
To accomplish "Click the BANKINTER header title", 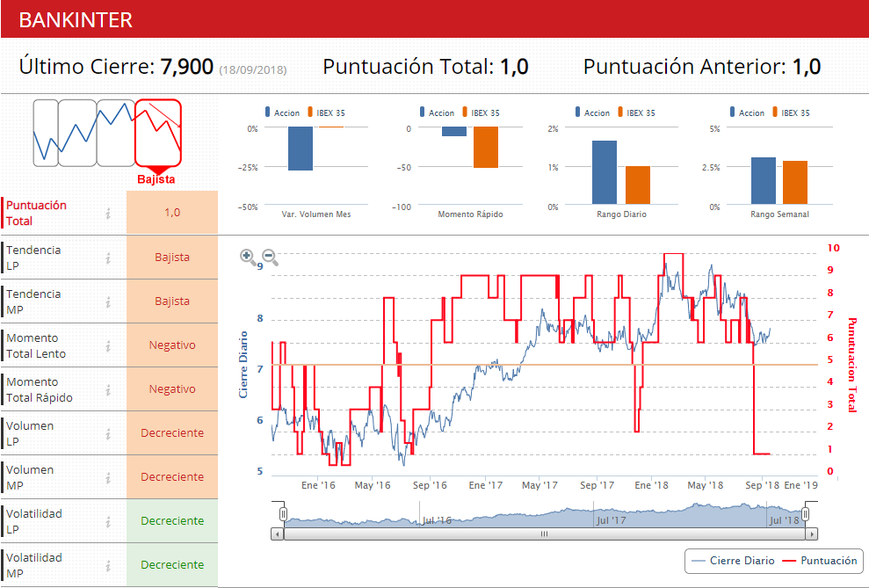I will 76,20.
